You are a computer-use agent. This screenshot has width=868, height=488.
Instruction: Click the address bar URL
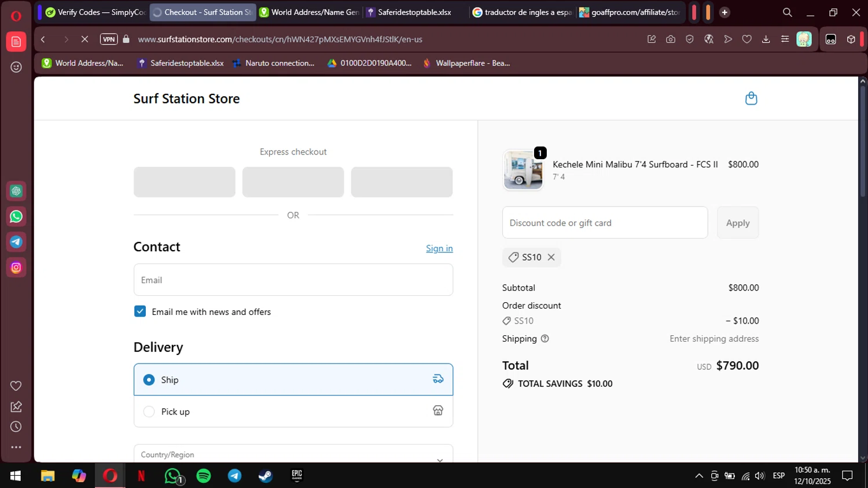pos(280,39)
